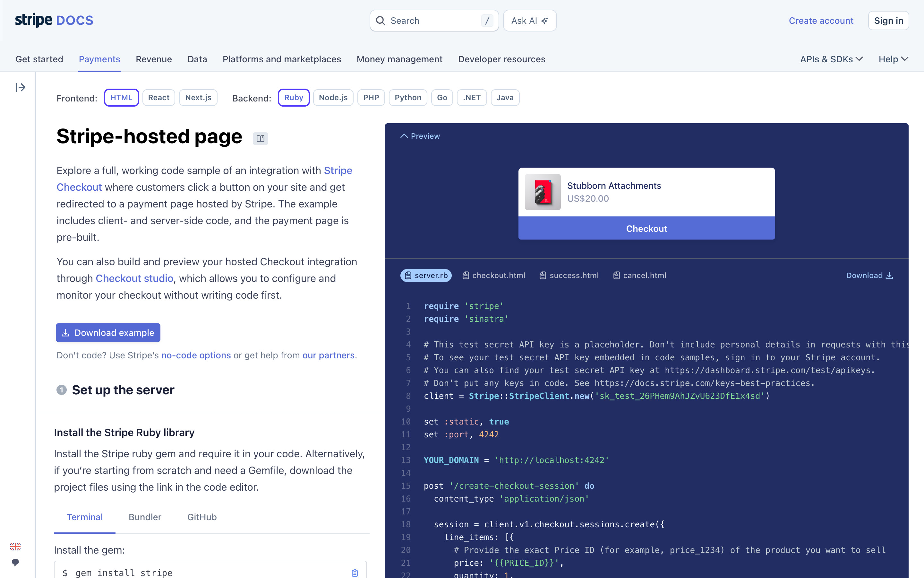Image resolution: width=924 pixels, height=578 pixels.
Task: Open Data nav item
Action: pos(197,59)
